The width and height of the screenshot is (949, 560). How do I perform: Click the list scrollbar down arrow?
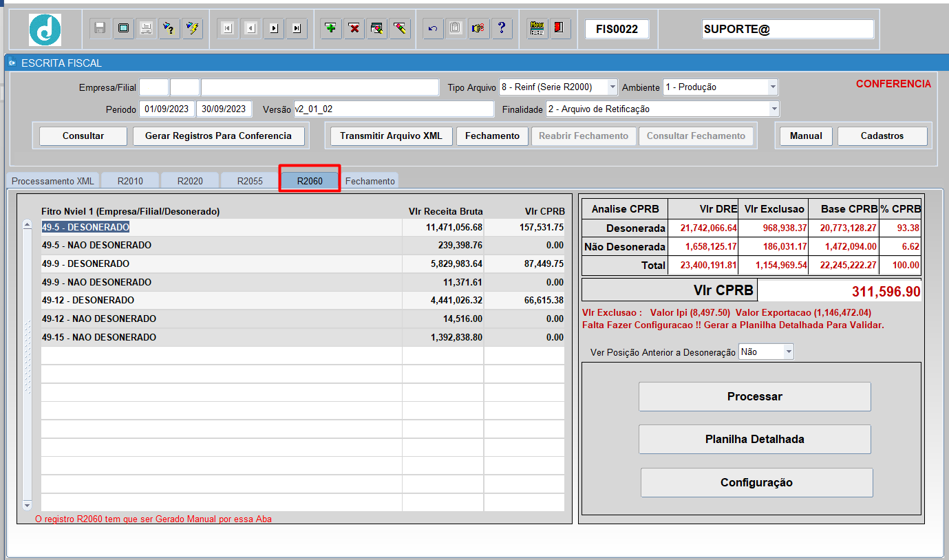pyautogui.click(x=28, y=505)
